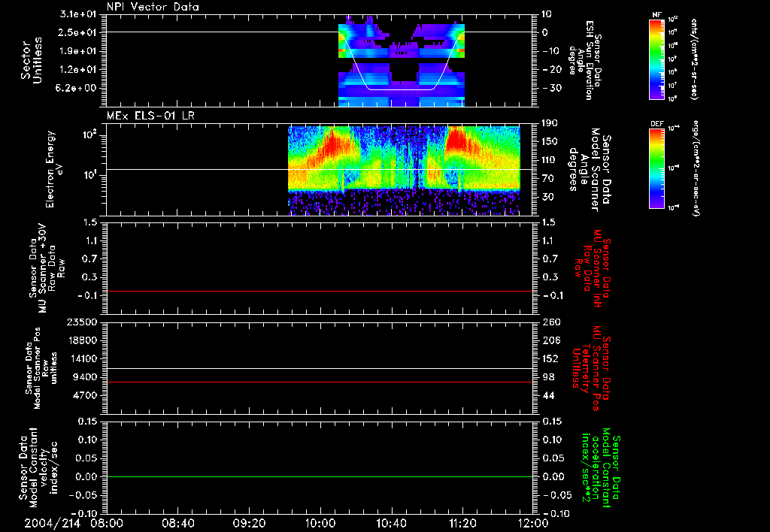Click the -20 sun elevation tick label
Screen dimensions: 770x532
pos(553,70)
